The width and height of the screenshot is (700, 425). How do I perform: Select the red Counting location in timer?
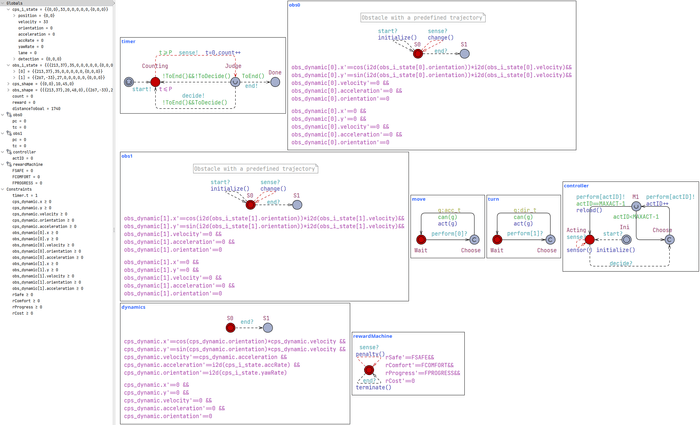[155, 82]
